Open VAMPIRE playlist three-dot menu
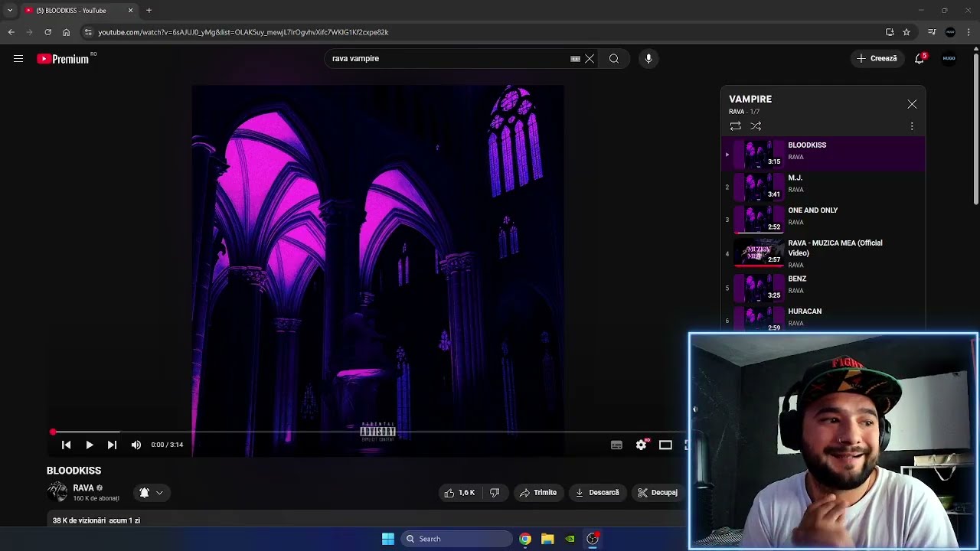Screen dimensions: 980x551 click(912, 126)
